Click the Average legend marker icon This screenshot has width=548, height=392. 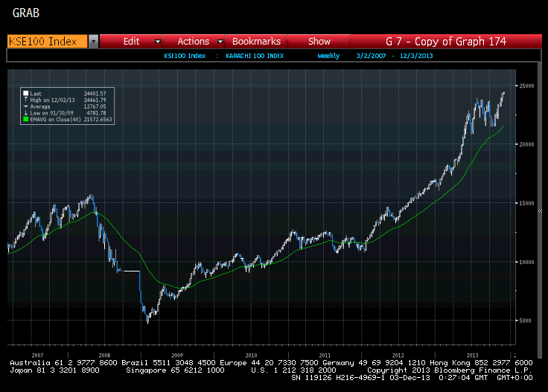pyautogui.click(x=25, y=106)
